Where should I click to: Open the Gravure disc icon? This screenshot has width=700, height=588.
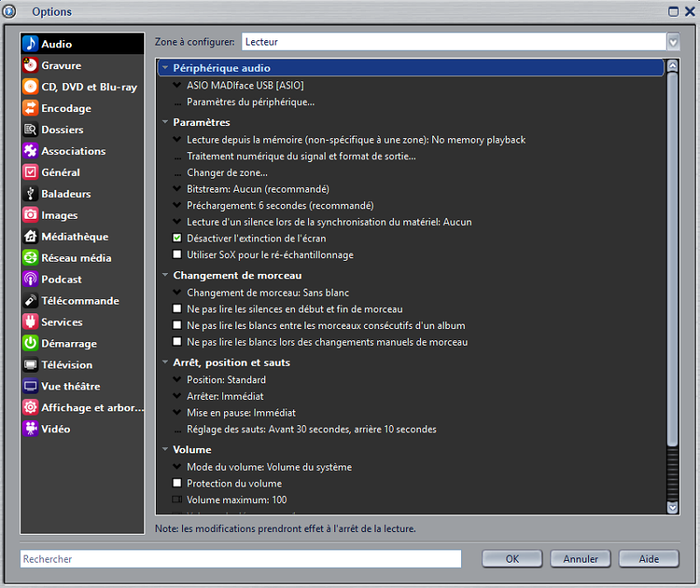(31, 65)
